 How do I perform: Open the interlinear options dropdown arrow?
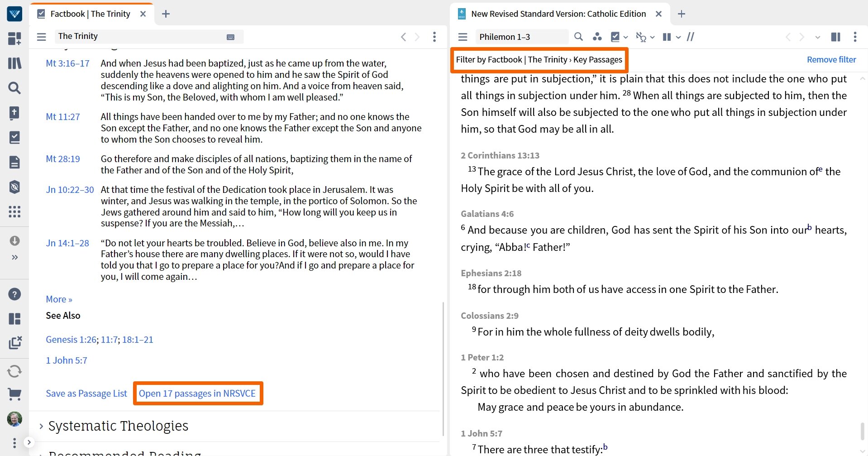652,37
